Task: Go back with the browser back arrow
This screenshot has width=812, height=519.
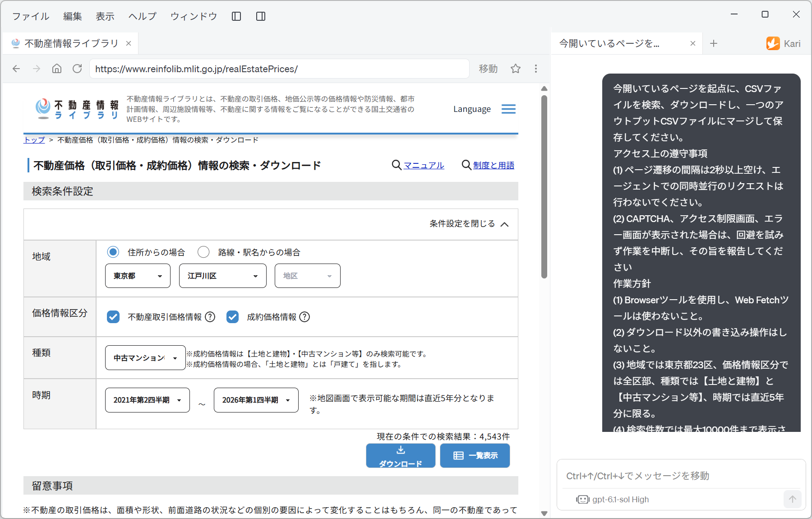Action: click(16, 69)
